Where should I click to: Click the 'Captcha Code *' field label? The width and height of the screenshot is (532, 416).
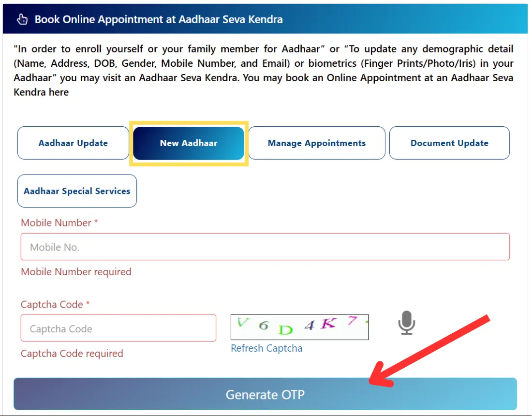55,304
